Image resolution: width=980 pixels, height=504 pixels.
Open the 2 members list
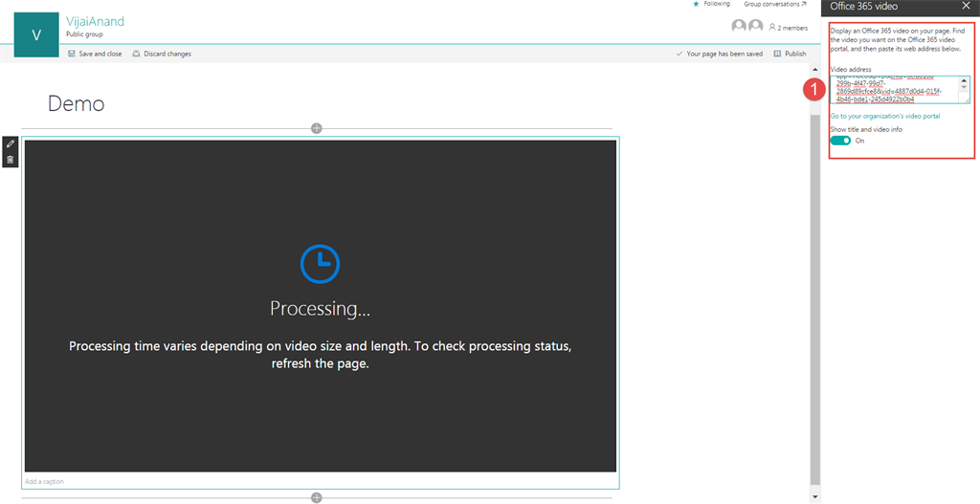(789, 28)
